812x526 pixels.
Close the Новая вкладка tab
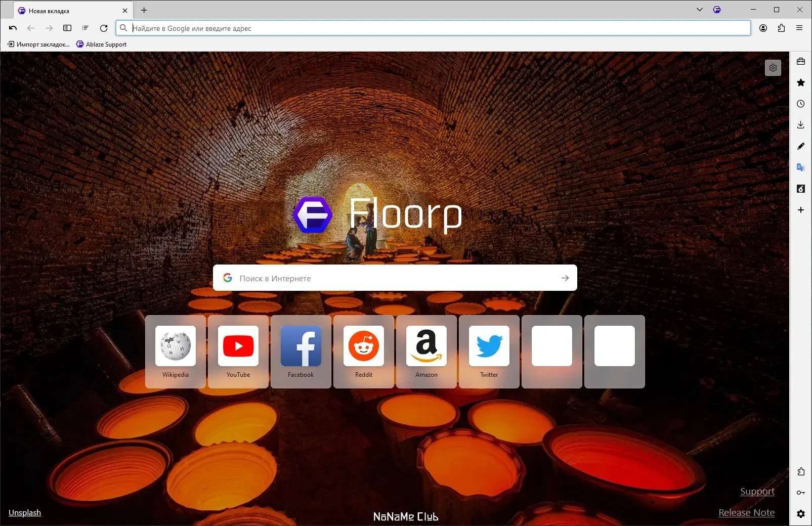tap(125, 11)
